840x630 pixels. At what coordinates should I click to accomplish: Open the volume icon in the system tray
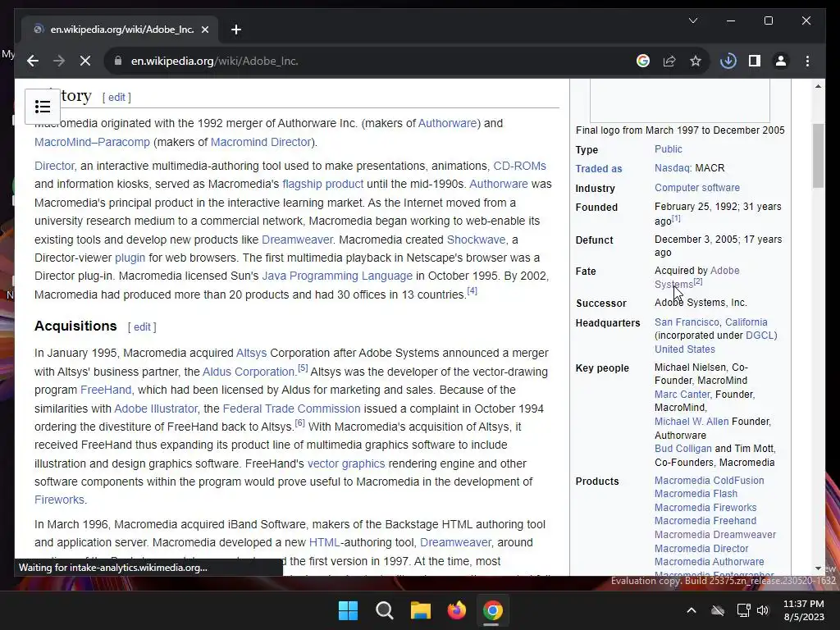(763, 610)
